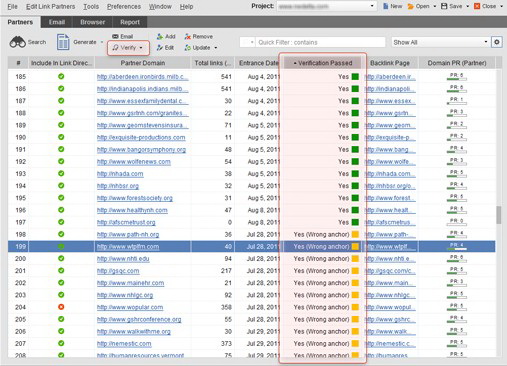The height and width of the screenshot is (366, 507).
Task: Open the nhada.com partner domain link
Action: 120,174
